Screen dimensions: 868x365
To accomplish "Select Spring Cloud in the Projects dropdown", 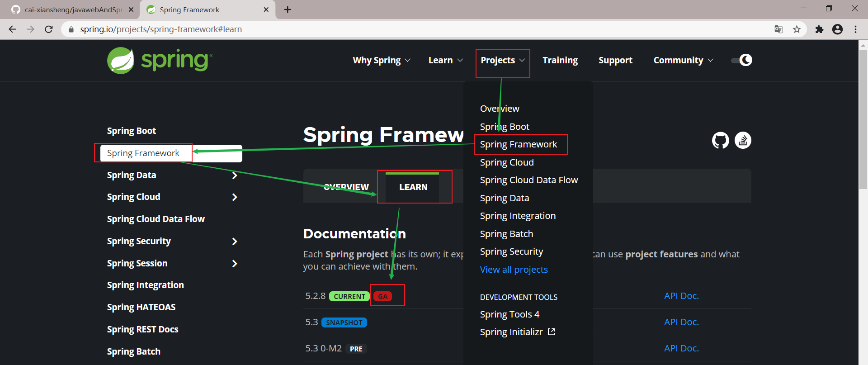I will pyautogui.click(x=507, y=162).
